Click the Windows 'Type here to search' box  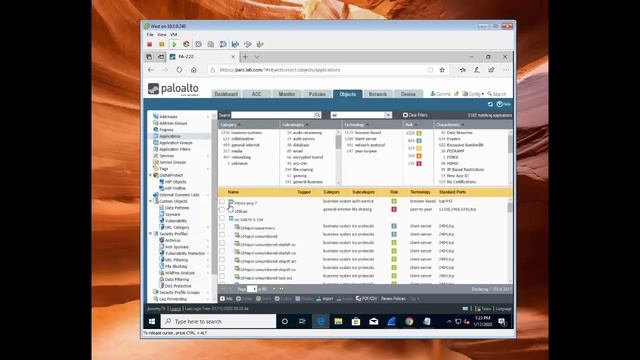click(x=218, y=322)
